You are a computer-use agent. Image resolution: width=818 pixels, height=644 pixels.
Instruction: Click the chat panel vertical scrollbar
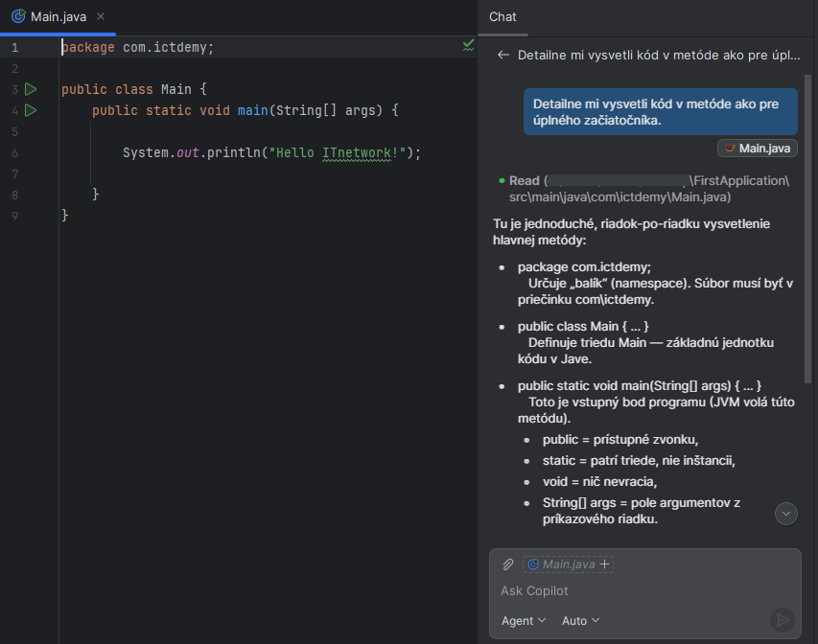pyautogui.click(x=807, y=229)
